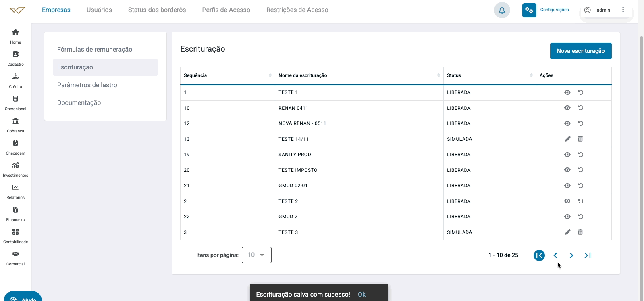Open the Checagem sidebar icon
Viewport: 644px width, 301px height.
[x=15, y=143]
